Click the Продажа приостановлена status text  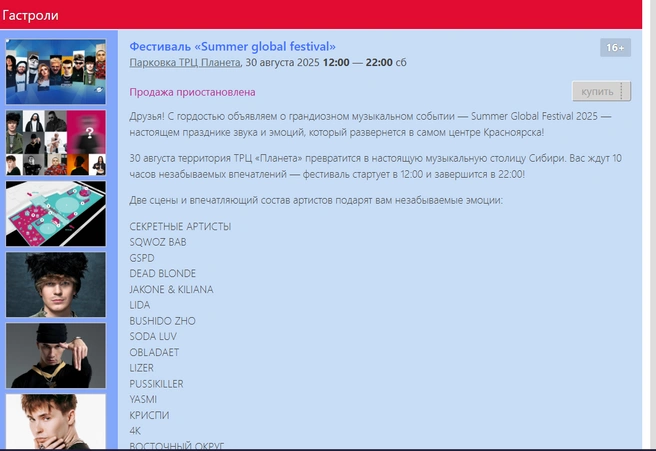point(192,92)
